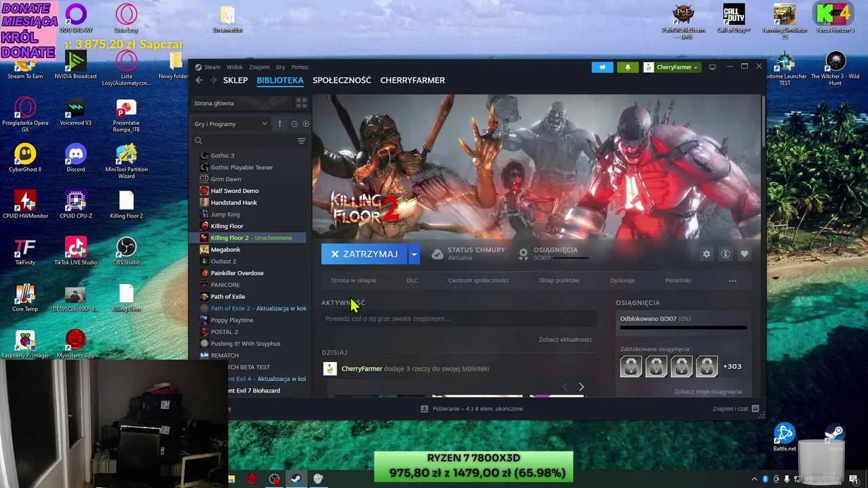Expand the Gry i Programy filter dropdown
This screenshot has width=868, height=488.
pyautogui.click(x=231, y=124)
